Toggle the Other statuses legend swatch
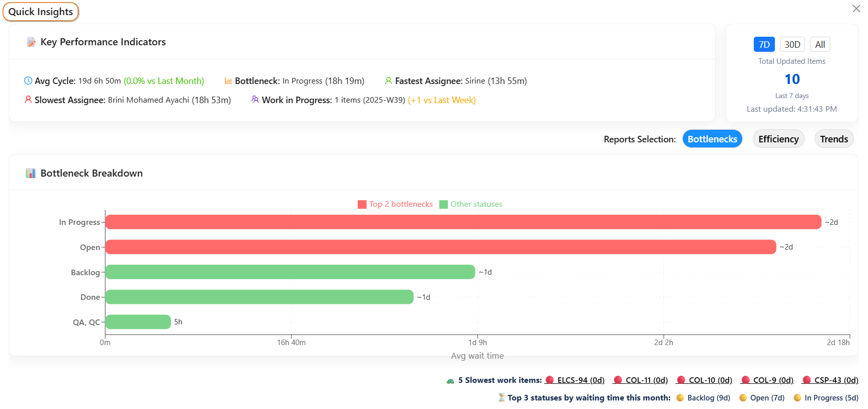Viewport: 868px width, 409px height. click(x=443, y=204)
